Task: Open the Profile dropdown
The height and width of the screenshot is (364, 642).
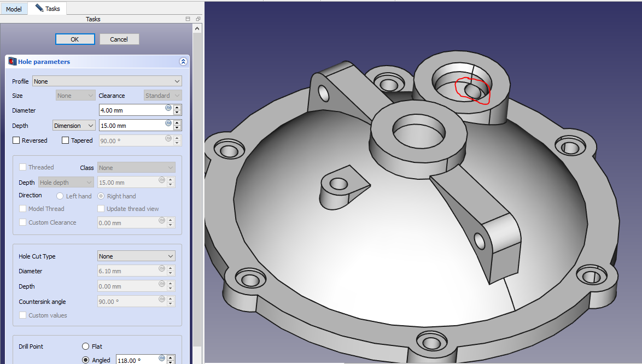Action: pos(107,81)
